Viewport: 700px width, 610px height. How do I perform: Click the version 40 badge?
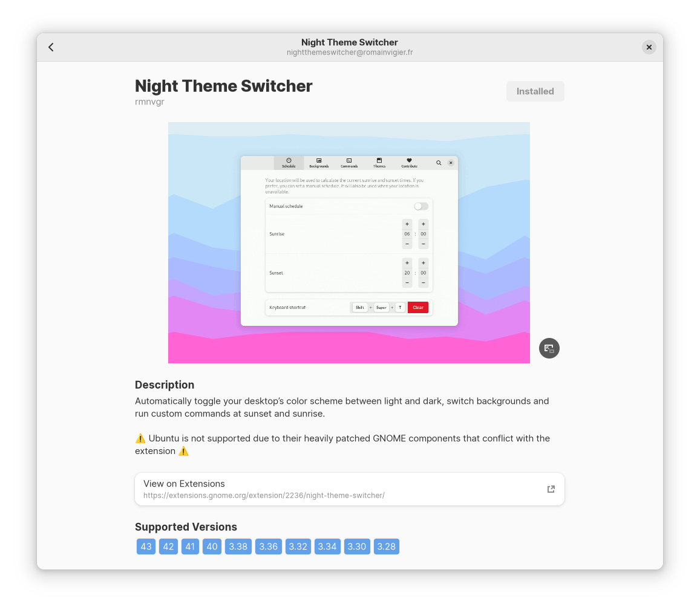pos(212,547)
